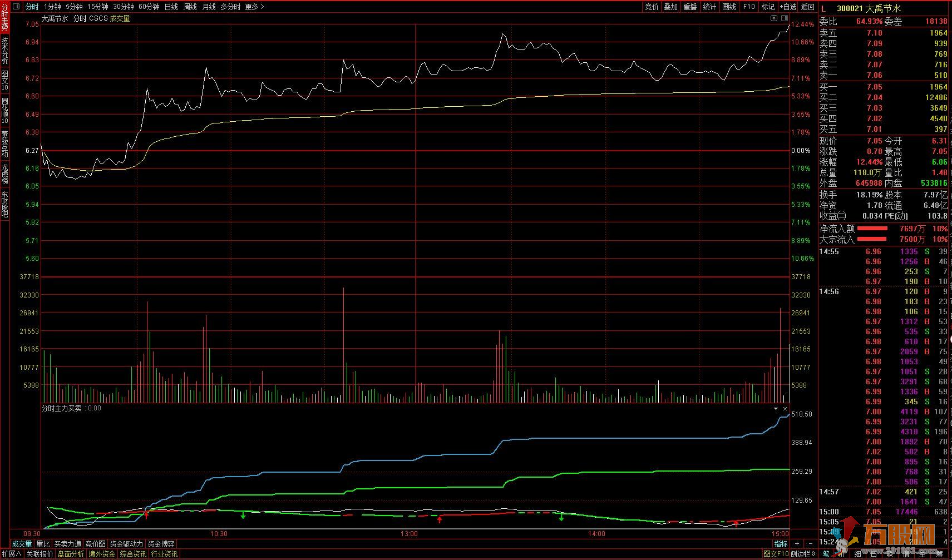Select the 值 tab in side panel
This screenshot has height=560, width=952.
906,554
